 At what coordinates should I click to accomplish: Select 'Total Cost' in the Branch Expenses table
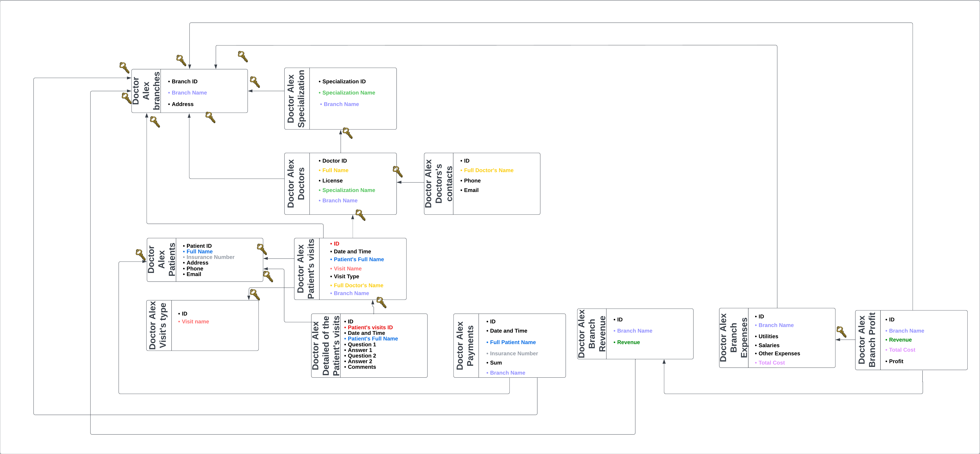tap(772, 363)
